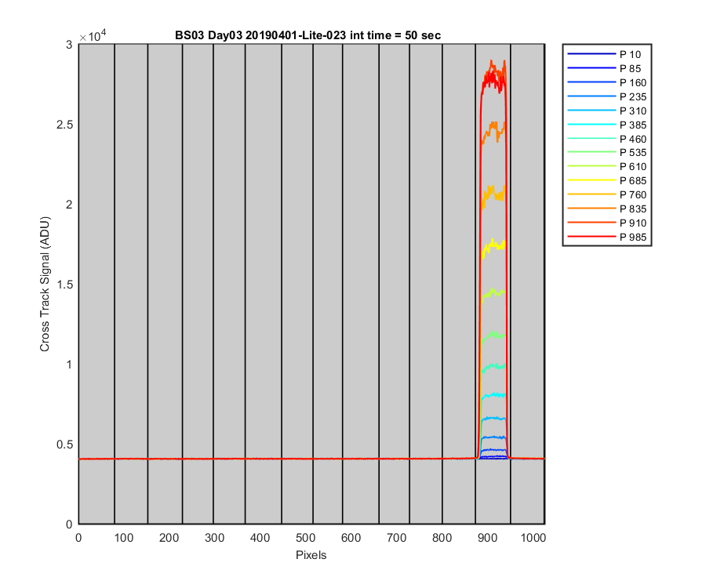Viewport: 706px width, 588px height.
Task: Click the green line sample beside P 535
Action: click(591, 152)
